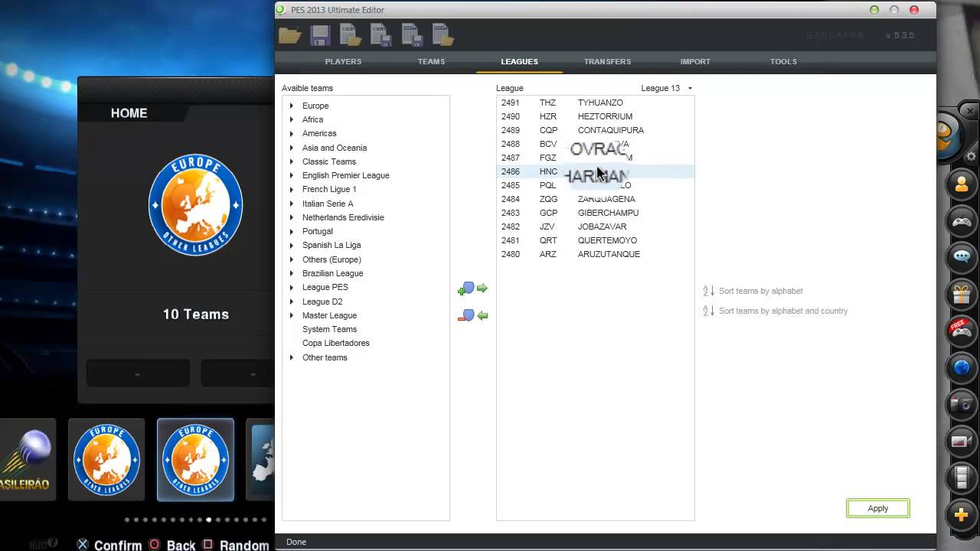The image size is (980, 551).
Task: Expand the Spanish La Liga node
Action: (292, 245)
